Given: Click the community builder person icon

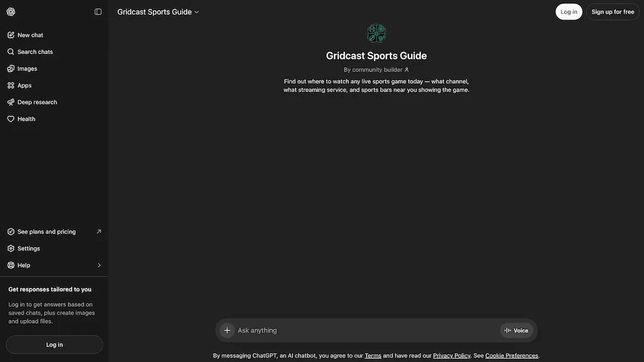Looking at the screenshot, I should [407, 70].
